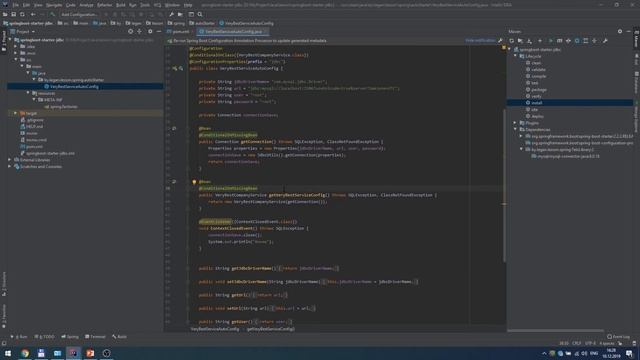The image size is (640, 360).
Task: Click the UTF-8 encoding status bar entry
Action: click(x=590, y=344)
